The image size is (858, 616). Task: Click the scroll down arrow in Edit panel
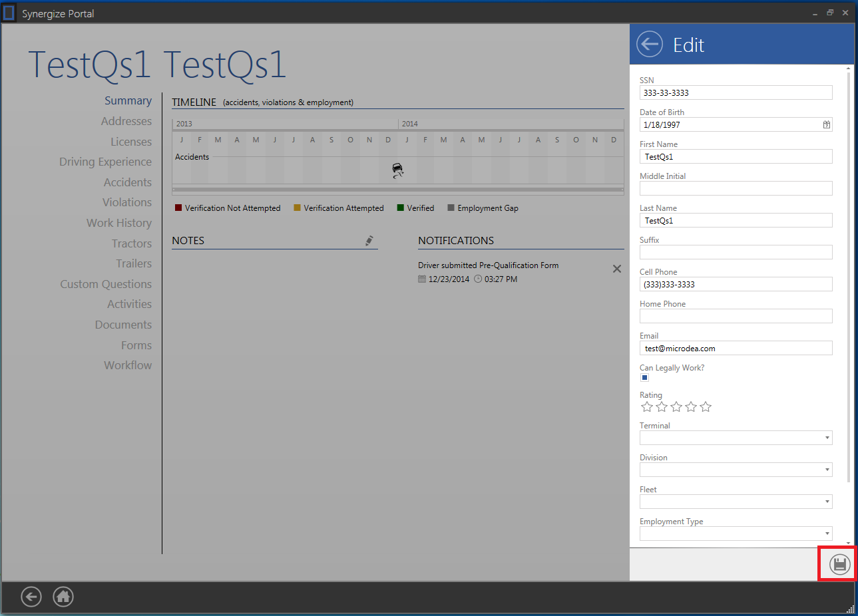[x=849, y=543]
